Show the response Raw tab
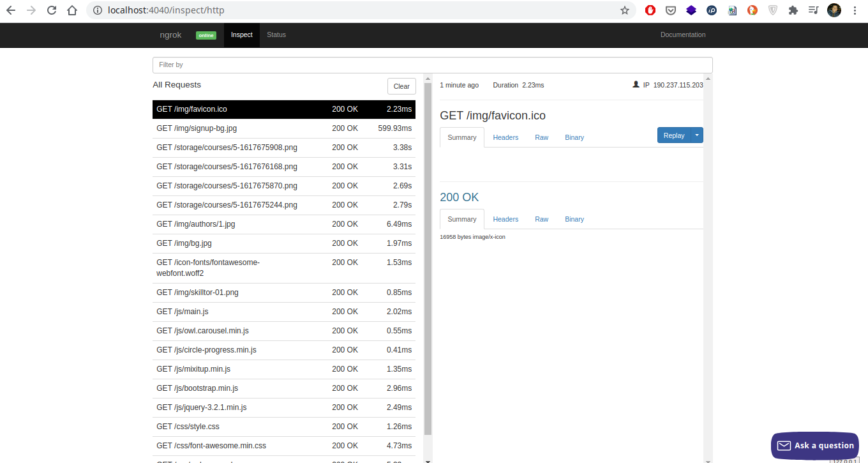Screen dimensions: 868x463 point(541,219)
